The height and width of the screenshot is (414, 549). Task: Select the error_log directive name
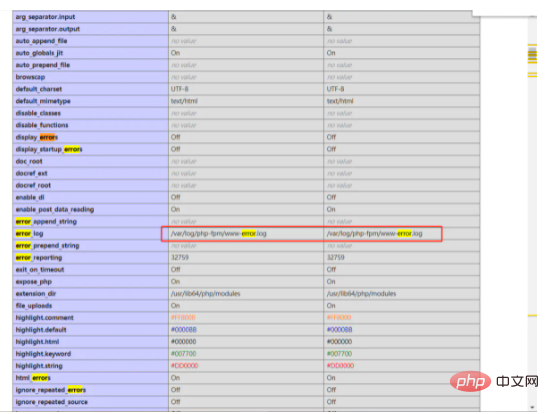click(x=29, y=234)
